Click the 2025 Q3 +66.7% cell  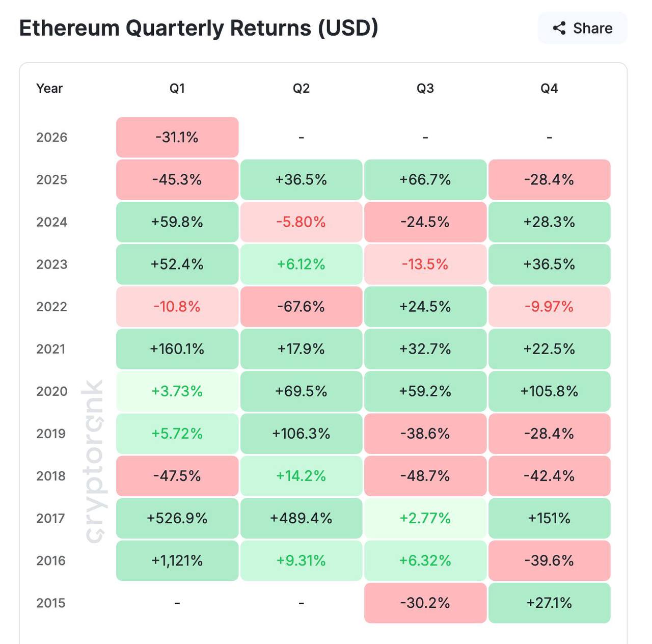[x=425, y=179]
